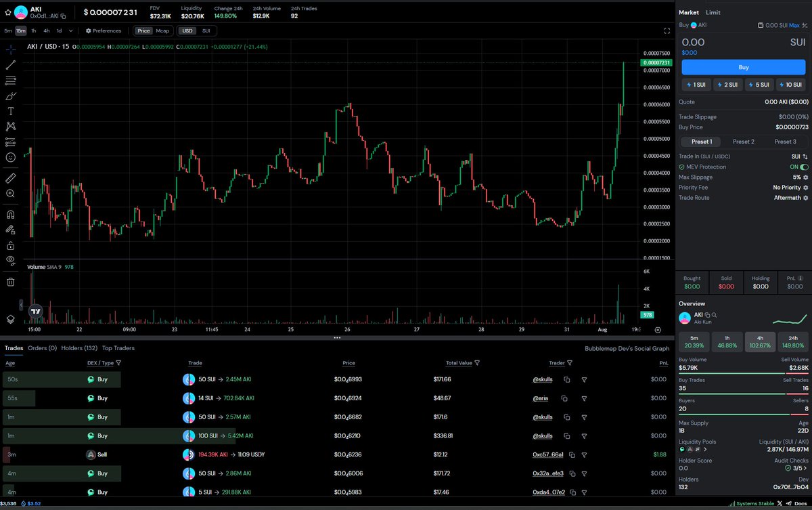
Task: Select the text annotation tool
Action: [10, 111]
